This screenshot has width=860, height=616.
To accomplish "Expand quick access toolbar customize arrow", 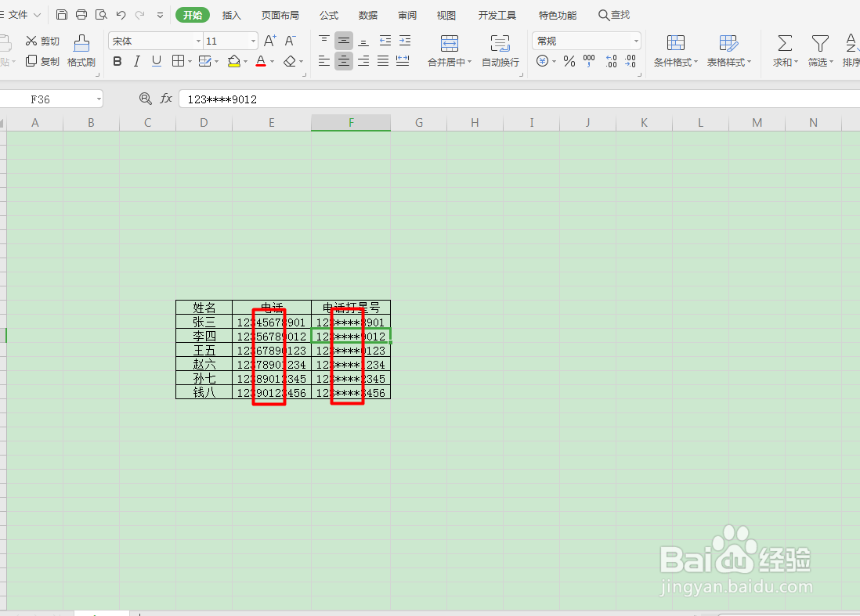I will click(x=160, y=16).
